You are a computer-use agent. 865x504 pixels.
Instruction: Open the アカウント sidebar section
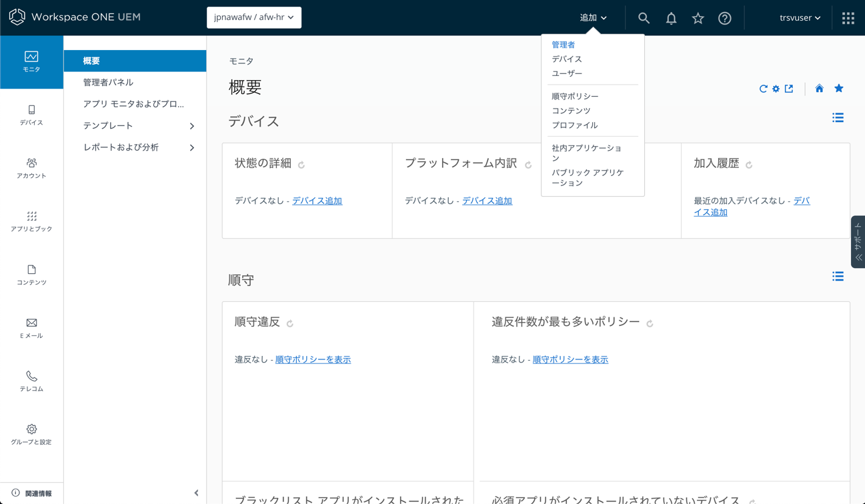coord(31,169)
